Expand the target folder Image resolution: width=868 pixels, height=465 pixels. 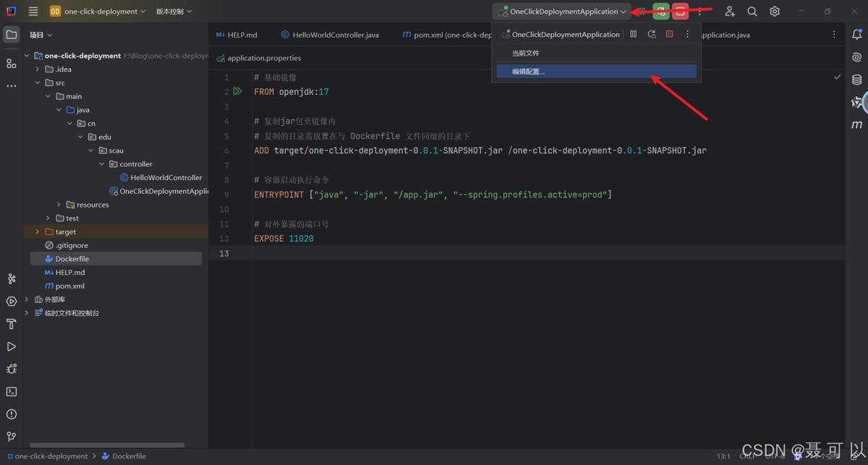(x=38, y=232)
